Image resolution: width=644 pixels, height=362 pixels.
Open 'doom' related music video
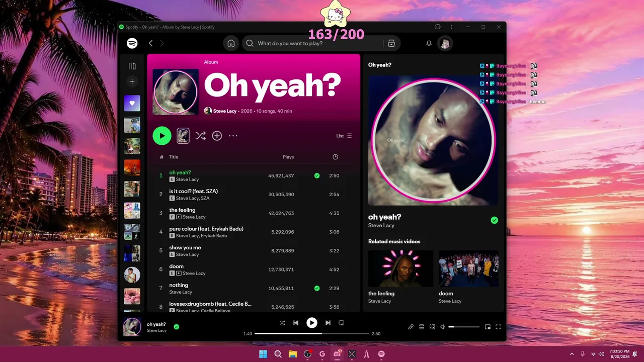click(x=468, y=268)
